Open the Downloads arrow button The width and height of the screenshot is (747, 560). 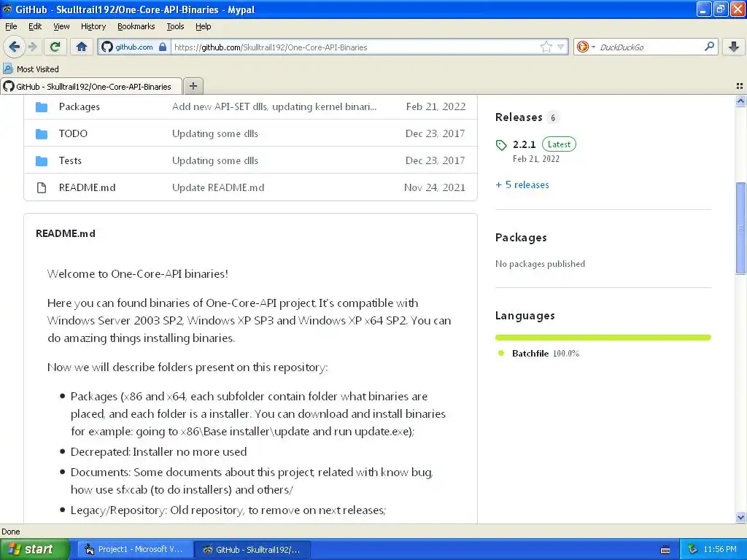[x=734, y=47]
